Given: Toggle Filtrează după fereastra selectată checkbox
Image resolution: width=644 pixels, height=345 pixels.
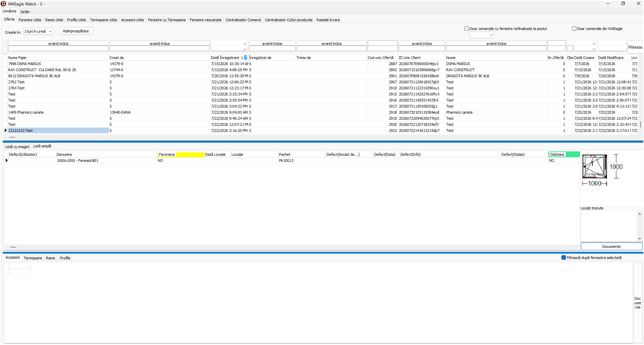Looking at the screenshot, I should pyautogui.click(x=563, y=258).
